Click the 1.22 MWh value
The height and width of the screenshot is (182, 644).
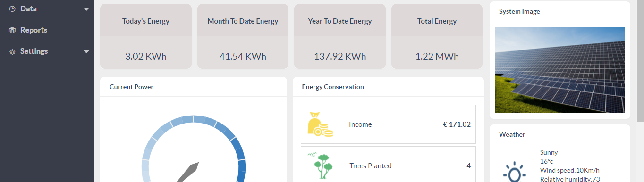click(x=437, y=57)
